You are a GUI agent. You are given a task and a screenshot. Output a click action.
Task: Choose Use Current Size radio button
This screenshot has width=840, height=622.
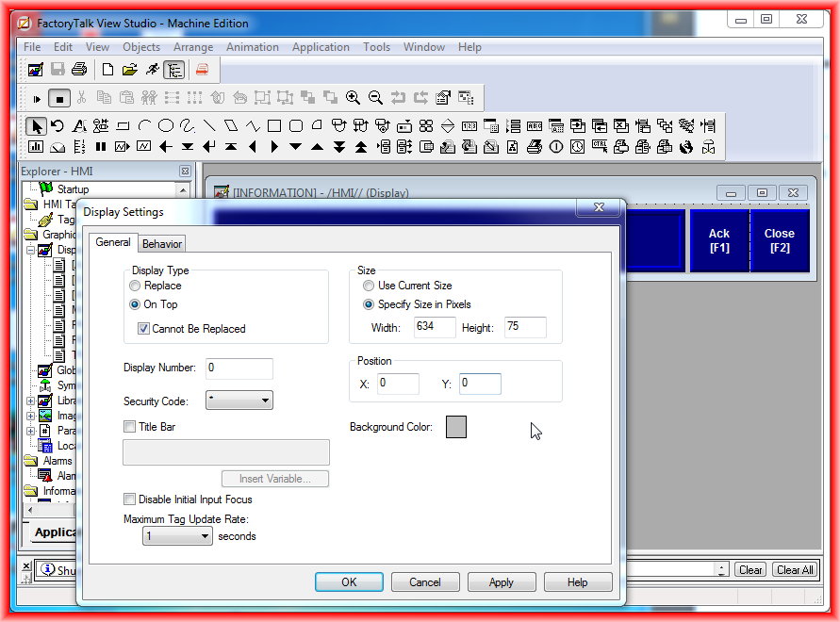tap(369, 286)
